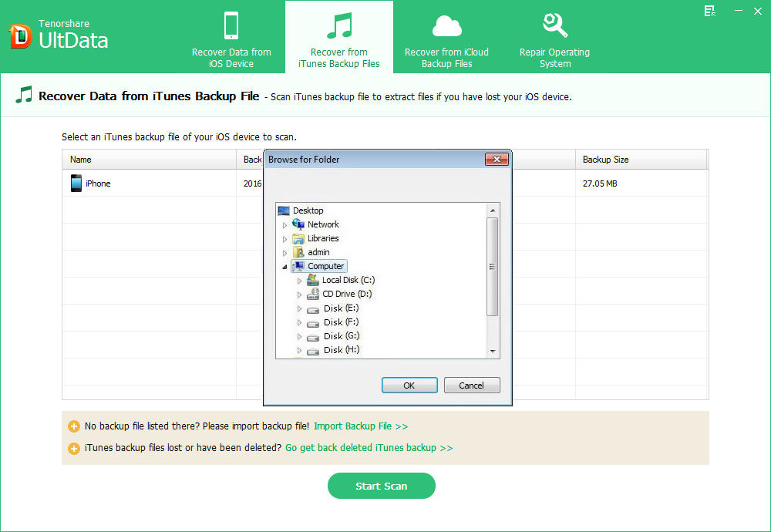Select Computer in the folder tree
This screenshot has width=771, height=532.
tap(326, 266)
